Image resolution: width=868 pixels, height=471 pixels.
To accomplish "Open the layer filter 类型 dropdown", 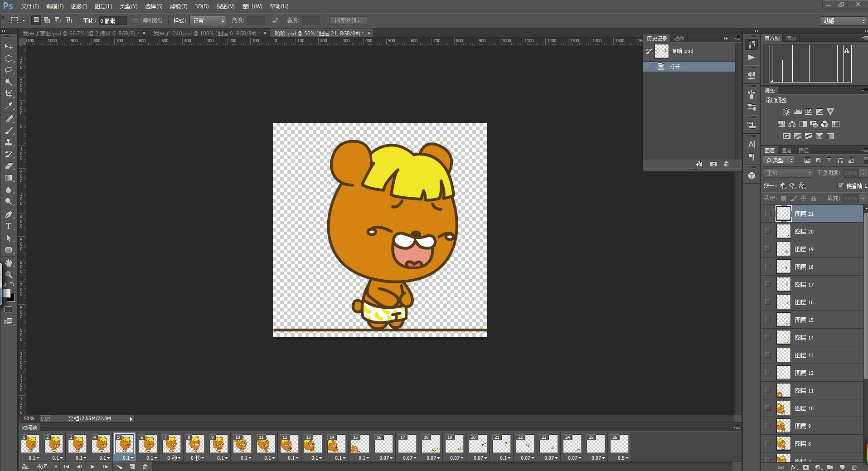I will point(779,160).
